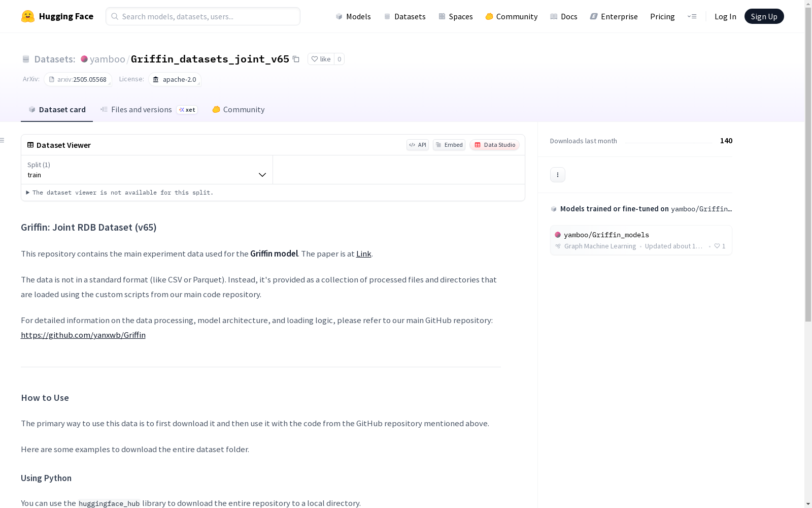Open Data Studio
The width and height of the screenshot is (812, 508).
494,145
